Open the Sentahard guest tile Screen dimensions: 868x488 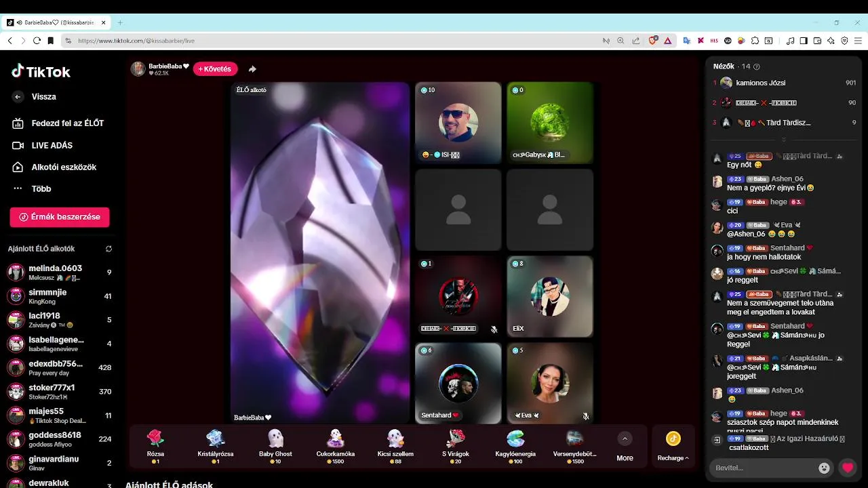pos(458,383)
